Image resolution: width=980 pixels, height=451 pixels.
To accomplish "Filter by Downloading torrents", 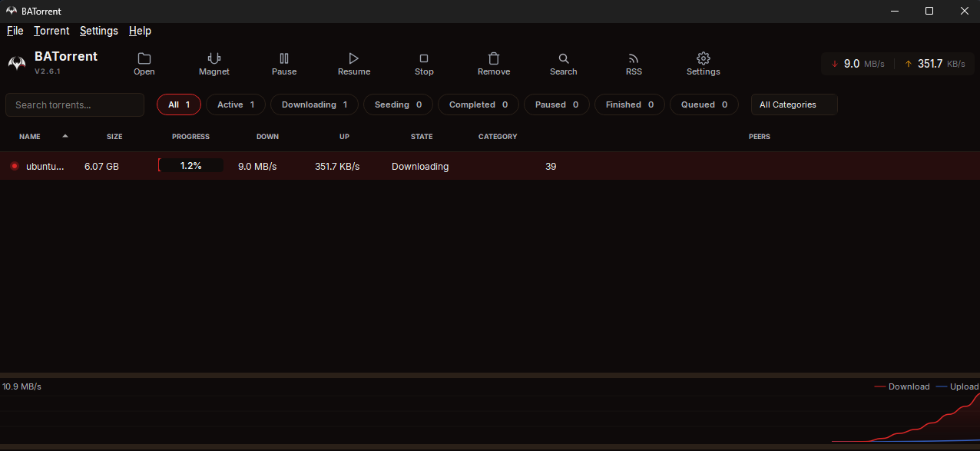I will pos(314,104).
